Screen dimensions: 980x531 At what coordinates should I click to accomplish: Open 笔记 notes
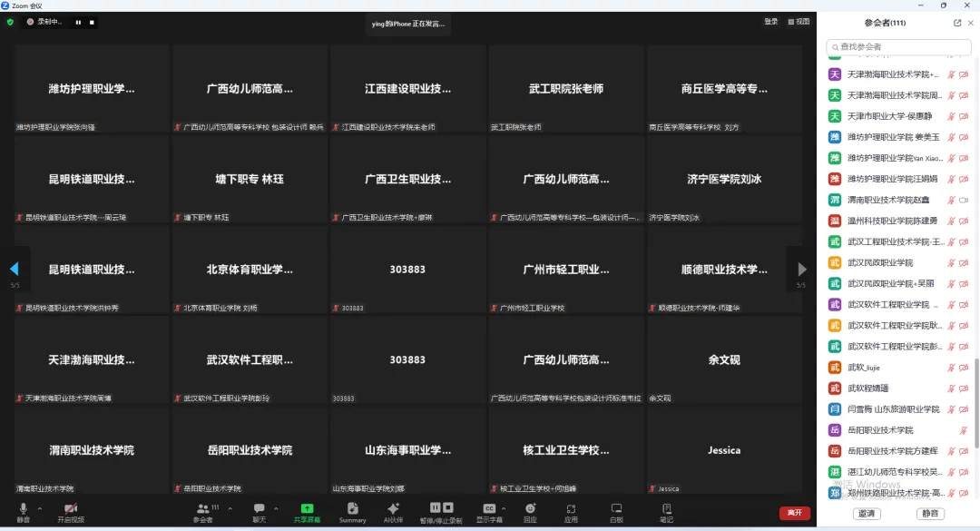click(x=665, y=513)
